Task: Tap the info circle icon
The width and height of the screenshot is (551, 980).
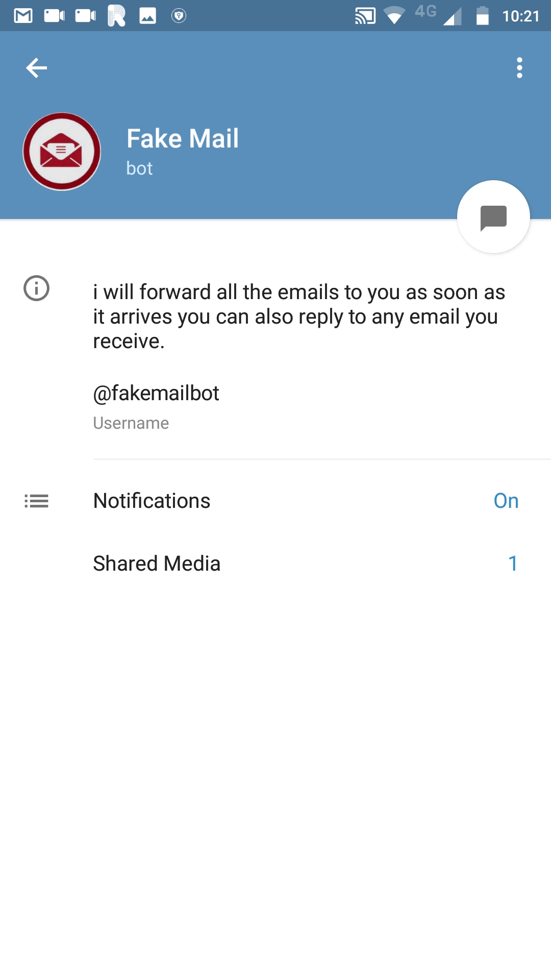Action: [37, 288]
